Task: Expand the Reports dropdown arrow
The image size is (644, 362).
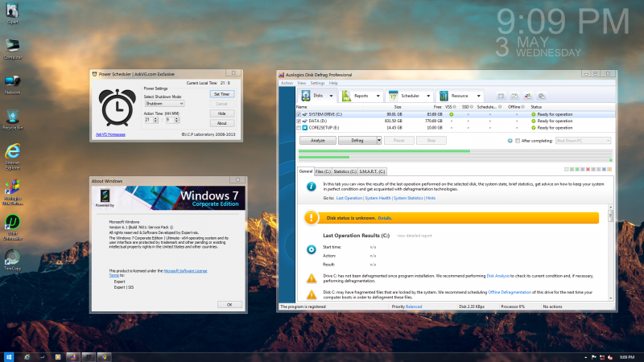Action: click(x=378, y=96)
